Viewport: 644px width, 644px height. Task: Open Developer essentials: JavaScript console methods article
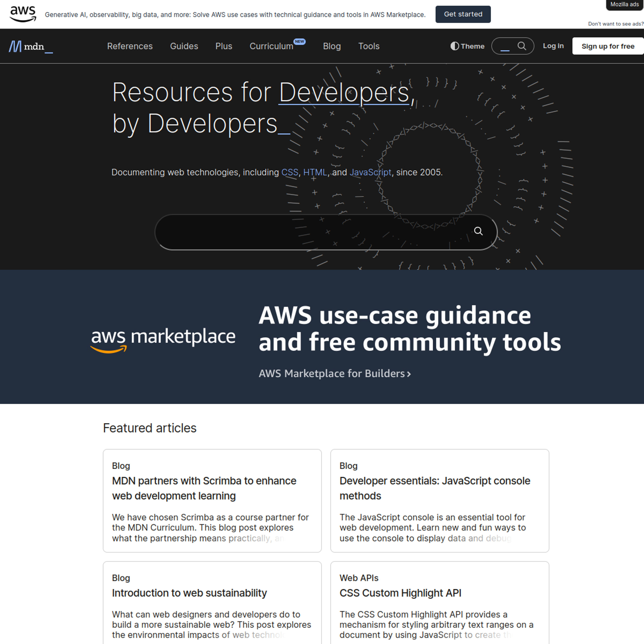[x=435, y=488]
